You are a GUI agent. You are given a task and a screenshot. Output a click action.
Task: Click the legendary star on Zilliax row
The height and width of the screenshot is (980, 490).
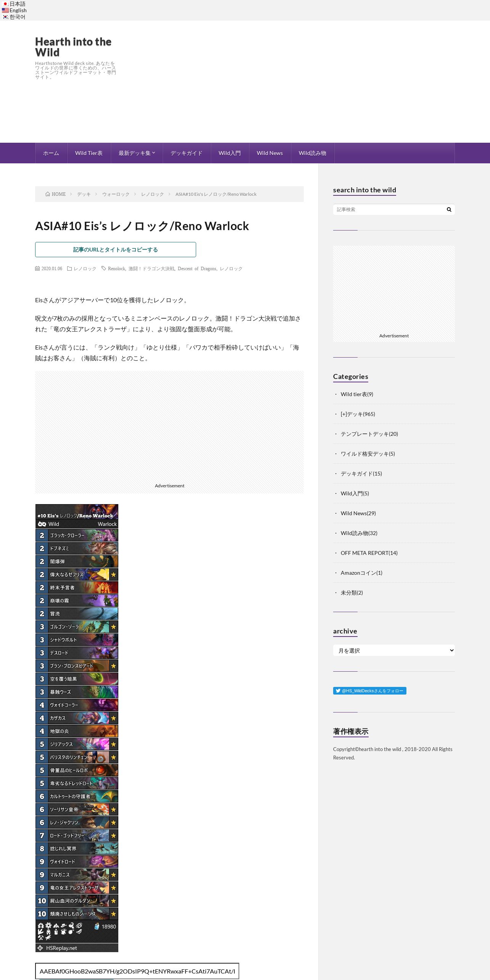pos(113,744)
